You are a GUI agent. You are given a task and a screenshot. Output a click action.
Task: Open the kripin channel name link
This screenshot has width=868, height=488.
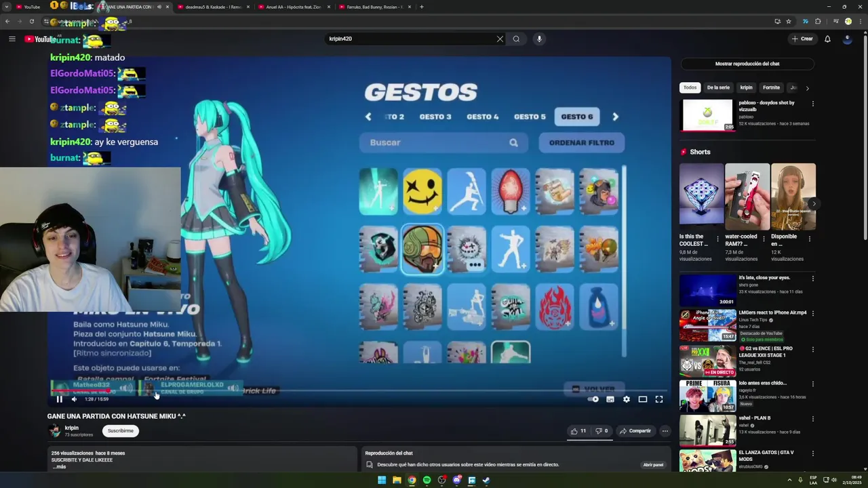coord(71,428)
